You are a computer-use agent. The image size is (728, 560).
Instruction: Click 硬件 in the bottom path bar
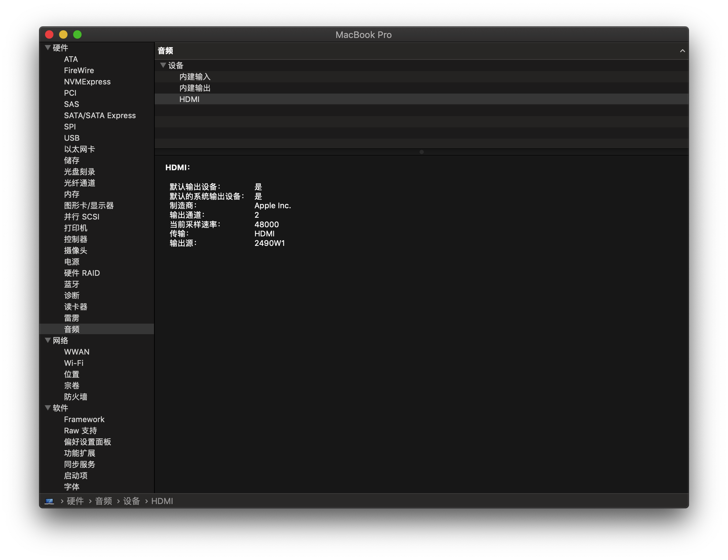coord(75,501)
